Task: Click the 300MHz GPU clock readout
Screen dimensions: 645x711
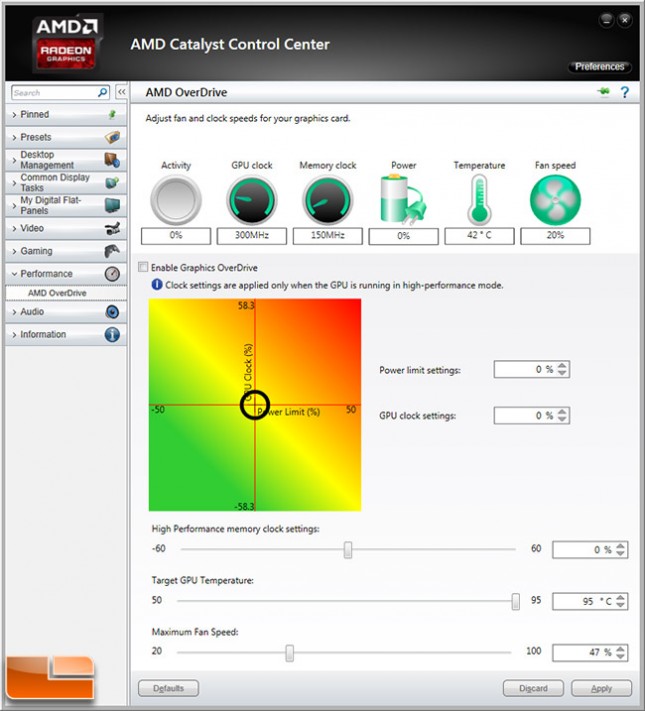Action: [x=252, y=236]
